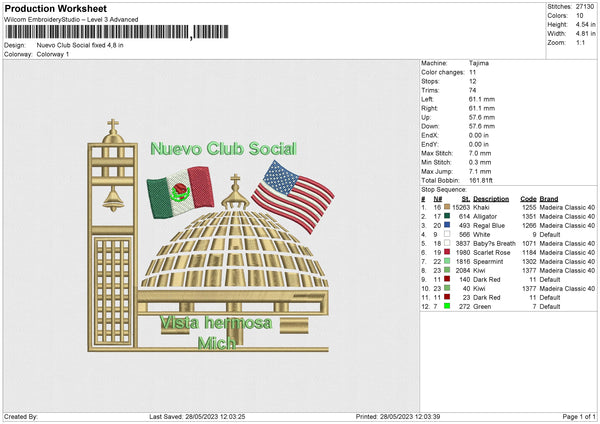The height and width of the screenshot is (424, 600).
Task: Click the 'Scarlet Rose' description text
Action: click(492, 253)
